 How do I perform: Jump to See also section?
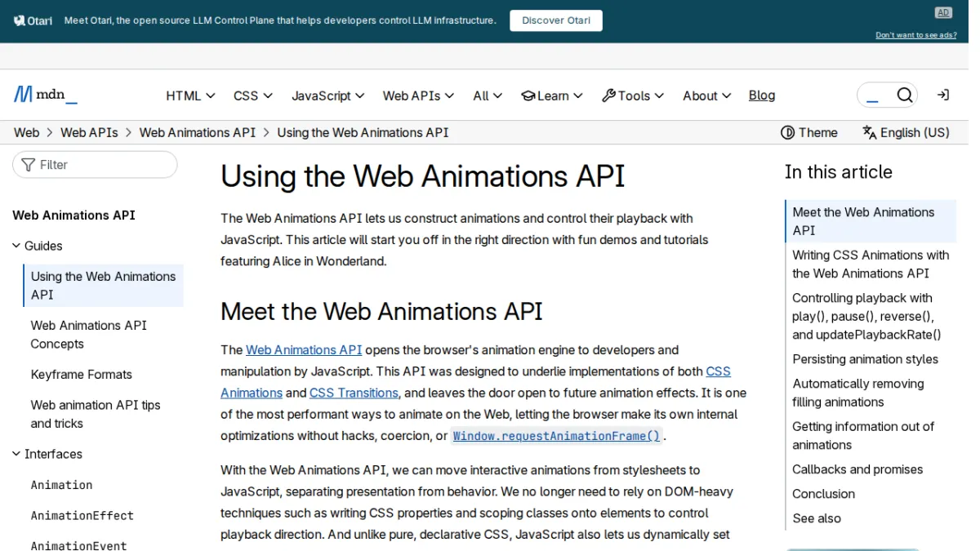coord(817,518)
